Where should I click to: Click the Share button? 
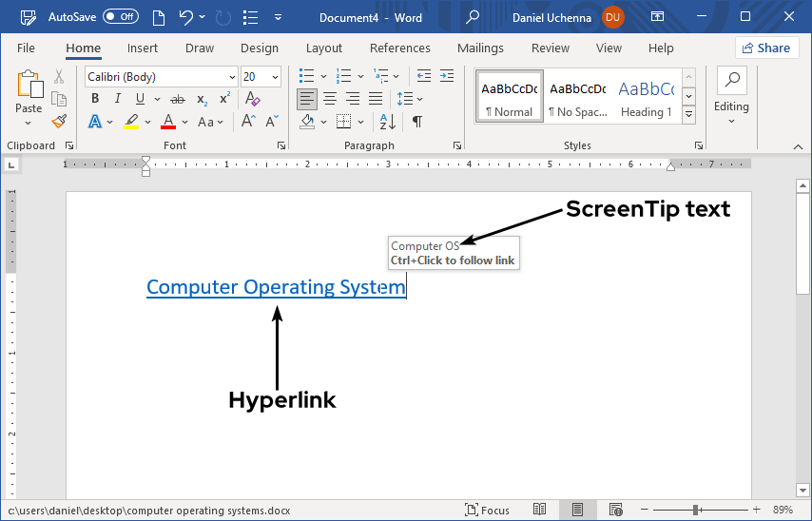(x=766, y=48)
